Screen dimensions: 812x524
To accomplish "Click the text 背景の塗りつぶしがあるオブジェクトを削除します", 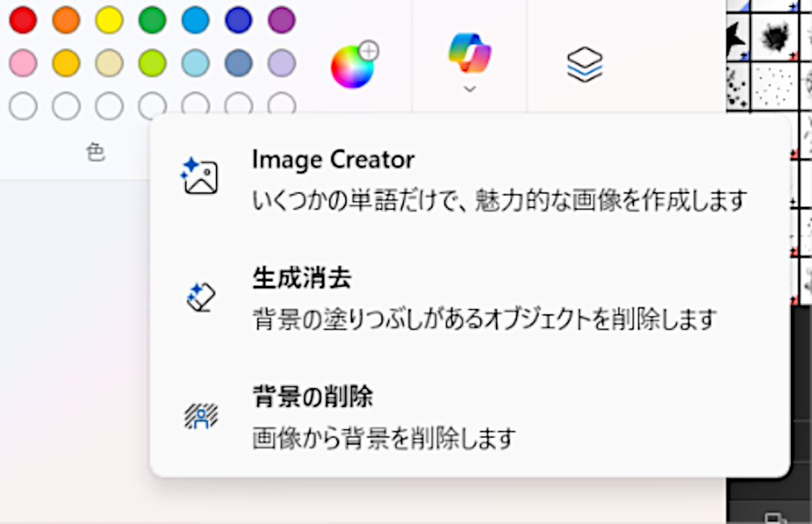I will tap(484, 318).
